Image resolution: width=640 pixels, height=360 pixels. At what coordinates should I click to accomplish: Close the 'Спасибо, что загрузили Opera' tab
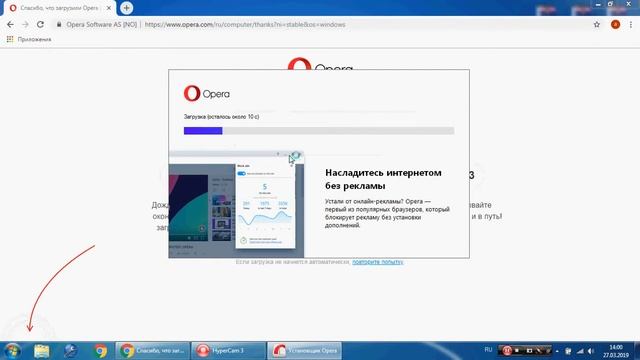click(109, 8)
